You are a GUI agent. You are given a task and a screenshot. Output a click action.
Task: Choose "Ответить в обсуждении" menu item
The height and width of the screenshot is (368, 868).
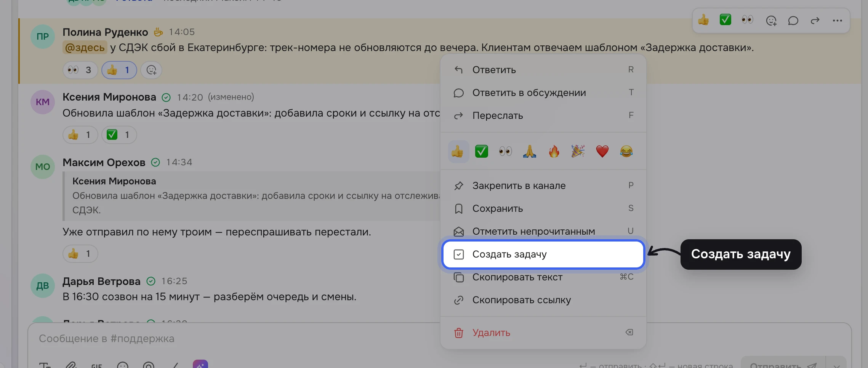543,93
